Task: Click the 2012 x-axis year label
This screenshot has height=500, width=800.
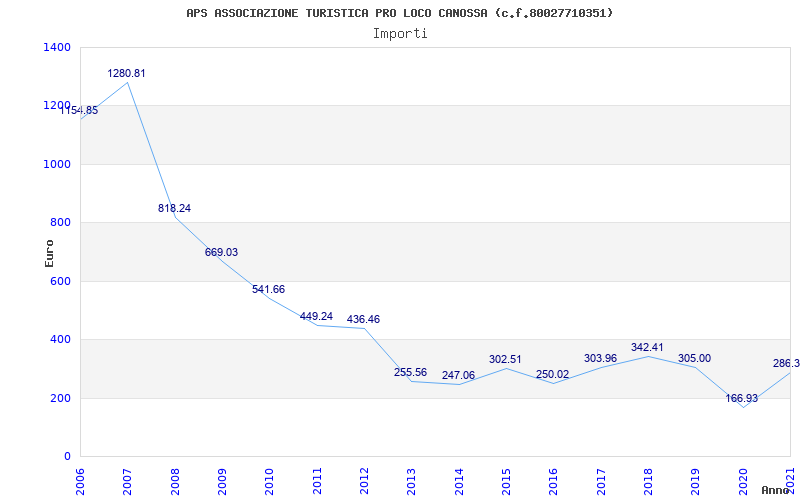Action: (x=364, y=482)
